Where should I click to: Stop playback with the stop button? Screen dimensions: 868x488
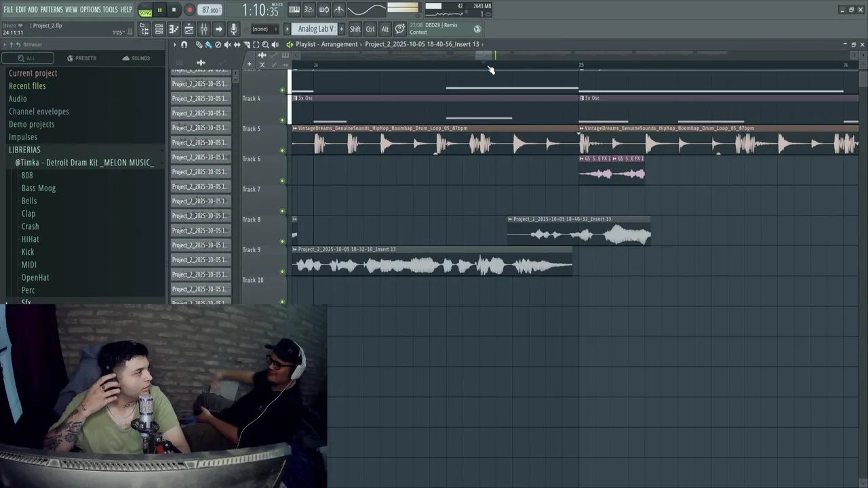click(x=174, y=10)
